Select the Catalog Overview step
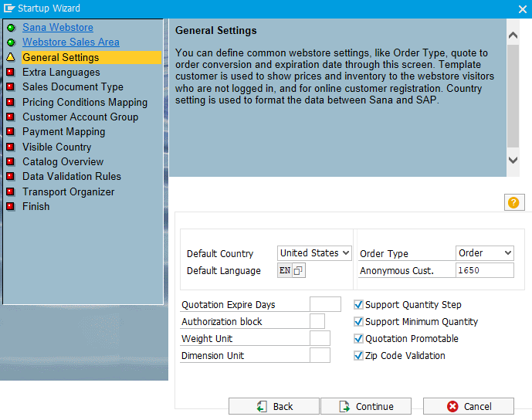The width and height of the screenshot is (532, 420). coord(63,162)
